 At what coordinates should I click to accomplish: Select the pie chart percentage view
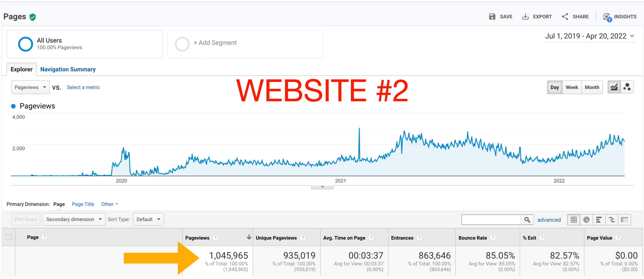click(x=586, y=220)
